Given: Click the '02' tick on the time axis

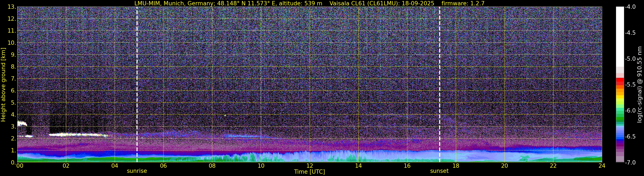Looking at the screenshot, I should pyautogui.click(x=66, y=166).
